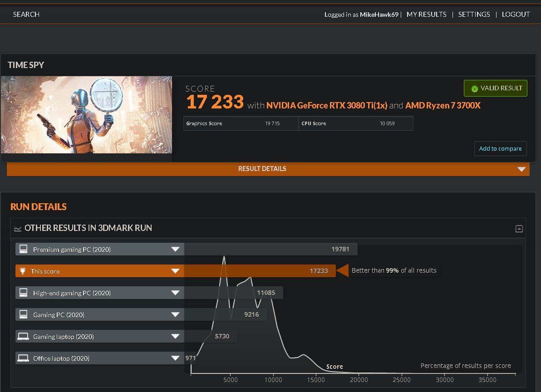
Task: Click the desktop icon for Gaming PC (2020)
Action: point(23,314)
